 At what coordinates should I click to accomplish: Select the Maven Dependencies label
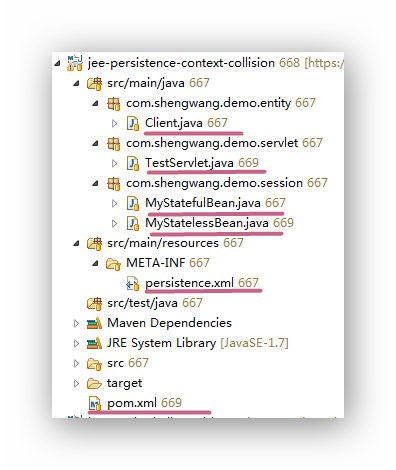point(169,323)
